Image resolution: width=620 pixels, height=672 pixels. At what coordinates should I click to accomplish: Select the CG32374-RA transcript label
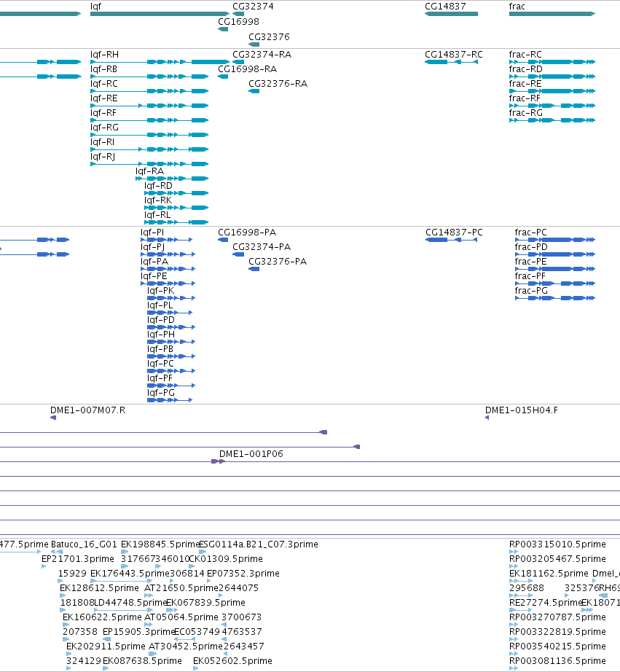(x=262, y=55)
